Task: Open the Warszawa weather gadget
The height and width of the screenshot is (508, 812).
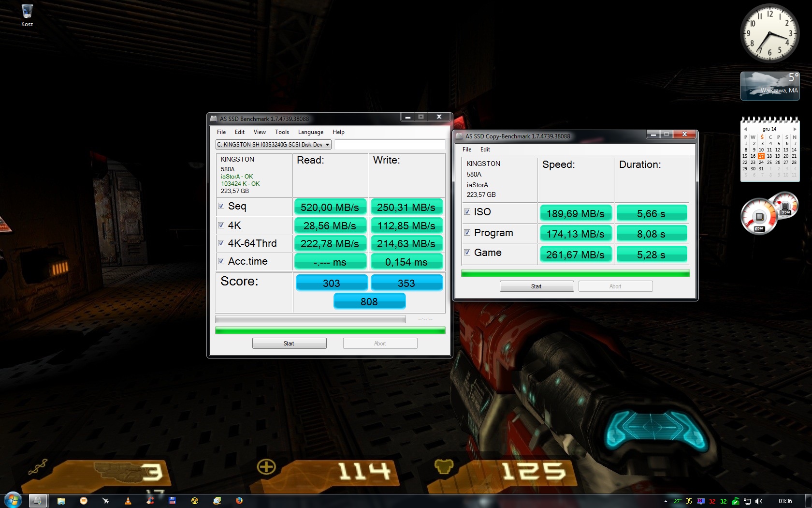Action: click(770, 86)
